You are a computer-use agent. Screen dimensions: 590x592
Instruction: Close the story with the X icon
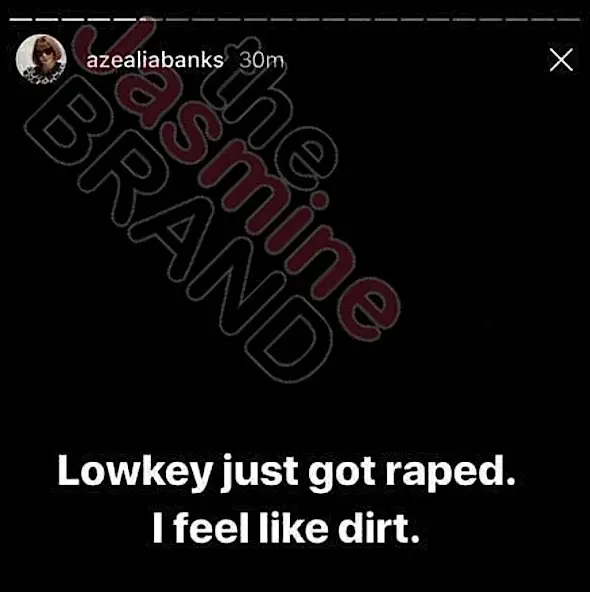561,60
